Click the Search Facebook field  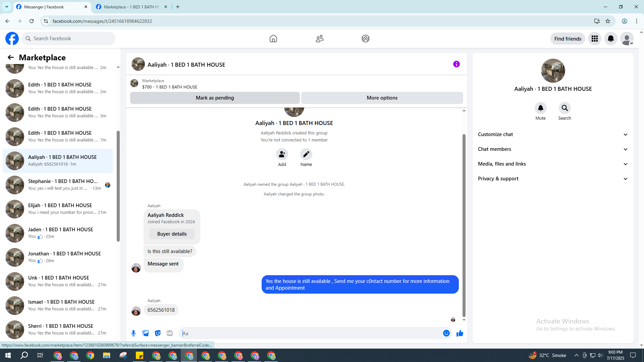tap(68, 39)
